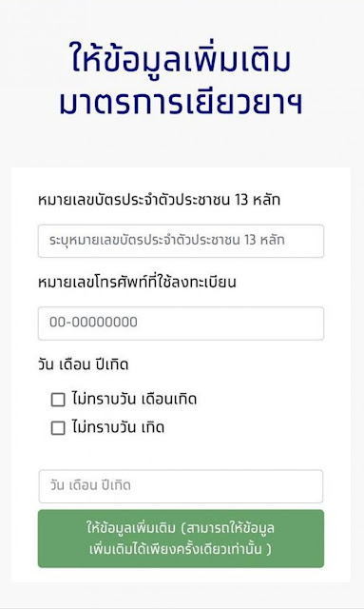
Task: Click the เพิ่มเติมได้เพียงครั้งเดียวเท่านั้น line on the button
Action: [177, 549]
